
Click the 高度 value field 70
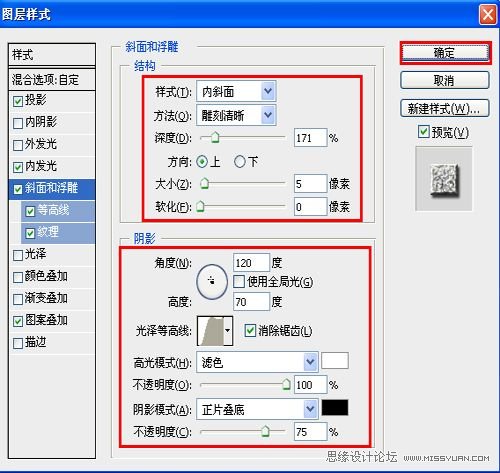click(251, 302)
